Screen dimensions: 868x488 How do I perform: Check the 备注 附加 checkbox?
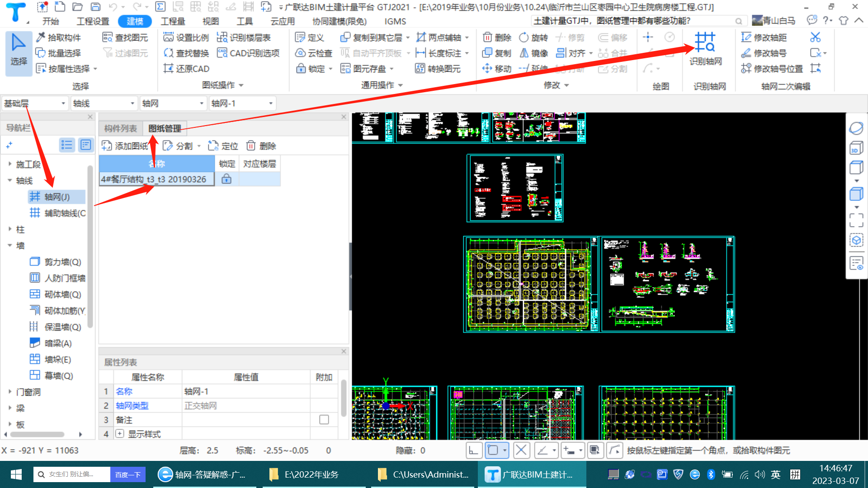pyautogui.click(x=324, y=420)
